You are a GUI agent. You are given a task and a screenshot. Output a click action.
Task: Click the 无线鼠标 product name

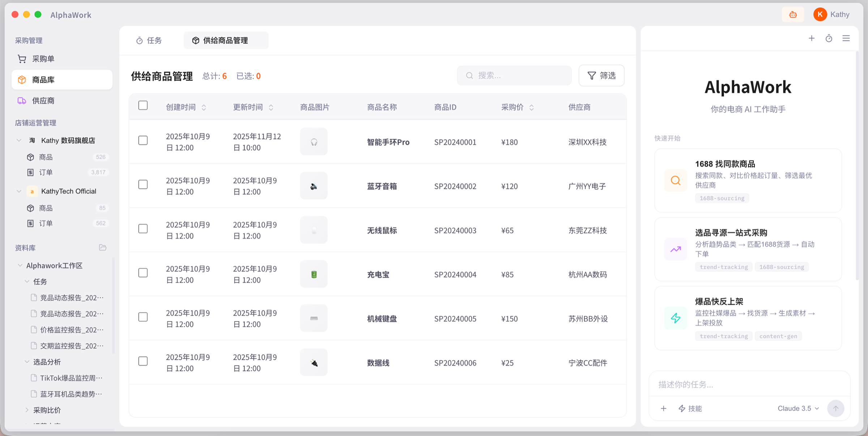tap(382, 230)
